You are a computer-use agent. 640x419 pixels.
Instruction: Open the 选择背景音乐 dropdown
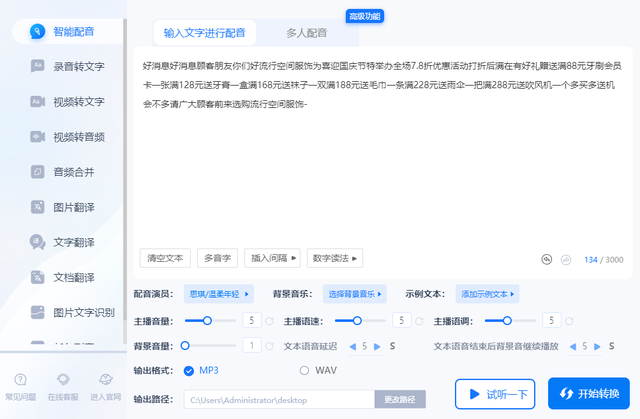tap(355, 294)
